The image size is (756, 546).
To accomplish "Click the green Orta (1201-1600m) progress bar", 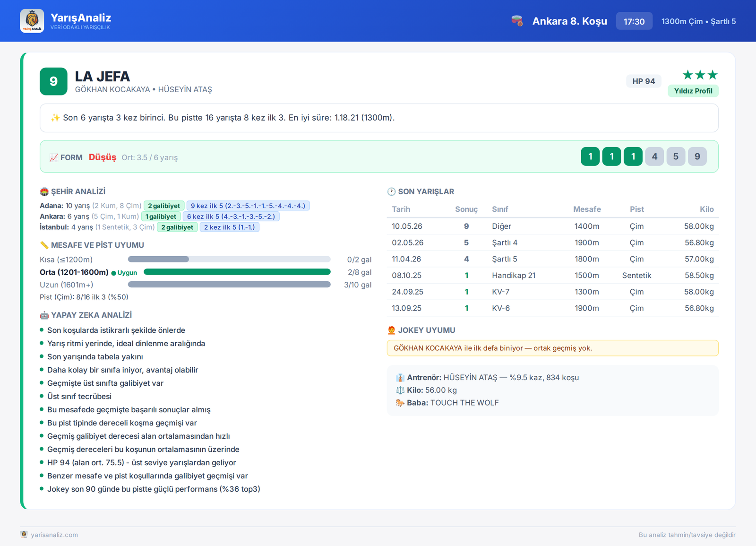I will [x=237, y=272].
